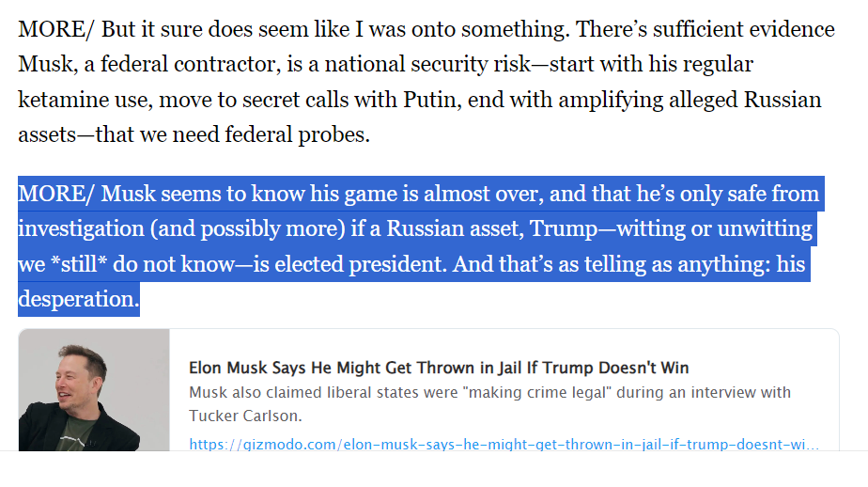The image size is (868, 487).
Task: Open article titled Elon Musk Says He Might Get Thrown in Jail
Action: click(x=439, y=368)
